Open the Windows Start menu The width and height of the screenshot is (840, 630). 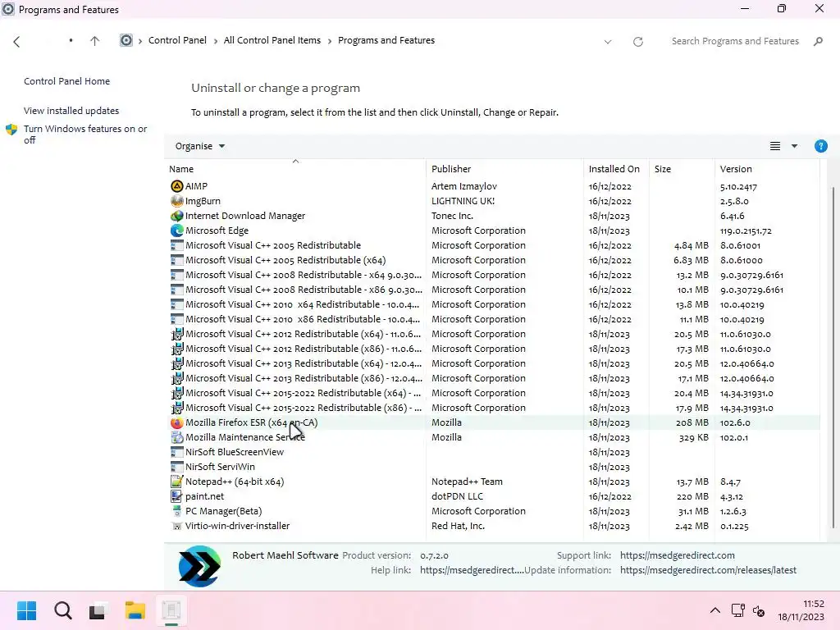tap(27, 610)
